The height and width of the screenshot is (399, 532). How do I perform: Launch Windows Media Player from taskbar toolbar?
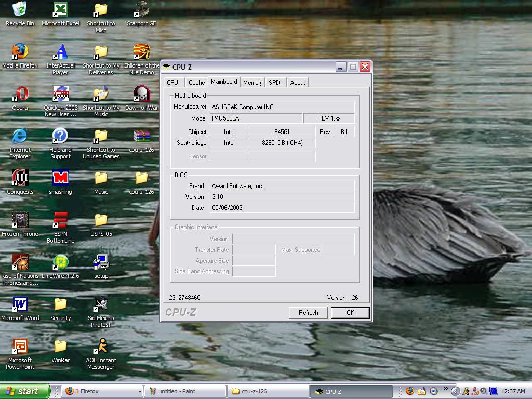click(x=434, y=391)
